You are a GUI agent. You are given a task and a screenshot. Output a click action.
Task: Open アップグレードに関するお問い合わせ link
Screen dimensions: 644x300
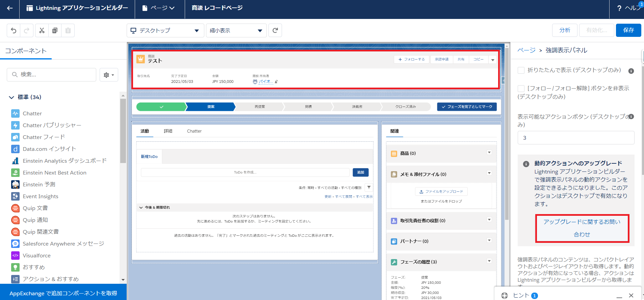tap(582, 228)
